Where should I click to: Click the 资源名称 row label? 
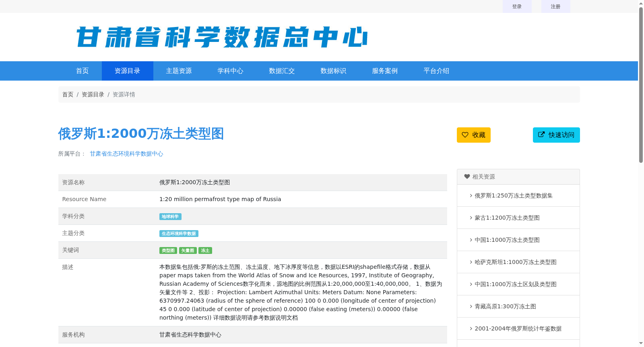point(73,182)
